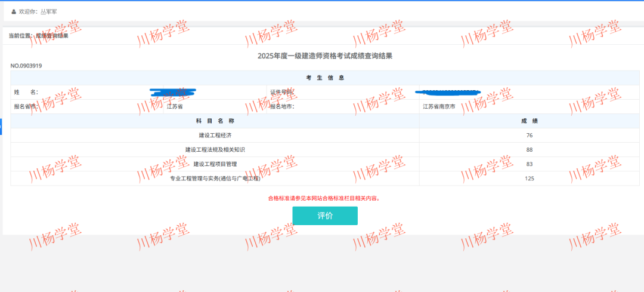
Task: Click the blue side tab on left edge
Action: click(1, 127)
